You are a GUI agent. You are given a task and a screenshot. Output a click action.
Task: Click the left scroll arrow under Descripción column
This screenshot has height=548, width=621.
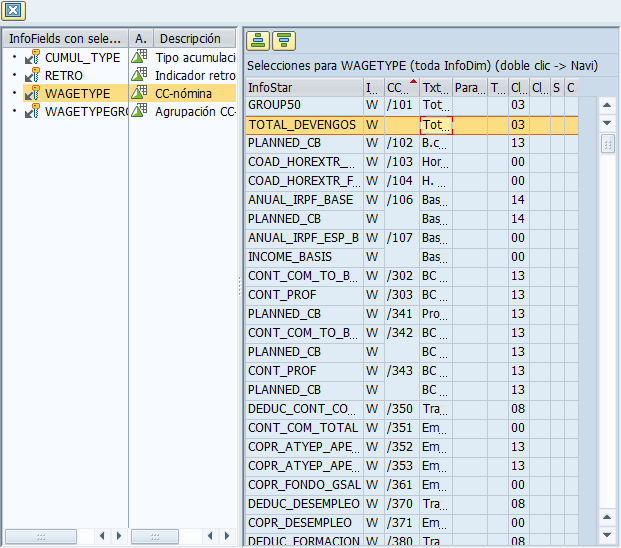[x=210, y=536]
